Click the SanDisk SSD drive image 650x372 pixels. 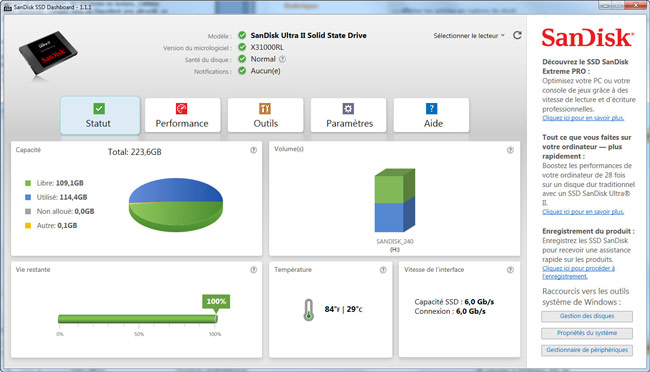tap(48, 53)
